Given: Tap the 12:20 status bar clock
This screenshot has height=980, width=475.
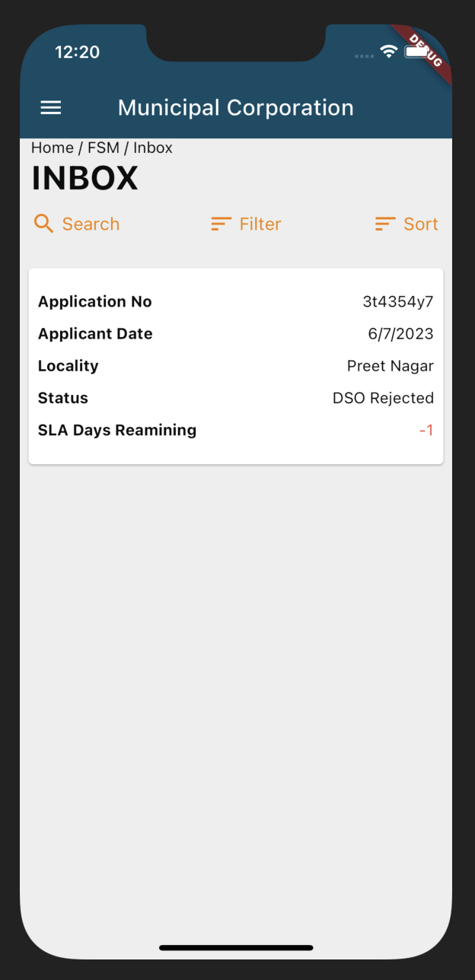Looking at the screenshot, I should pos(77,52).
